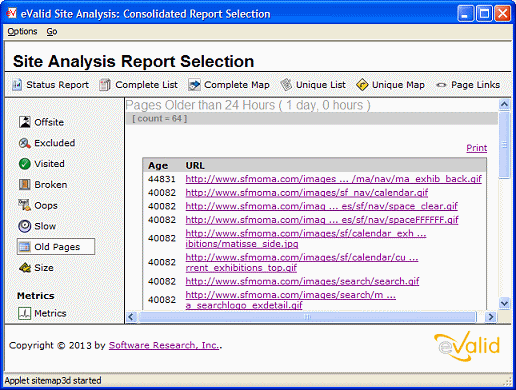This screenshot has width=516, height=390.
Task: Minimize the eValid window
Action: click(x=465, y=14)
